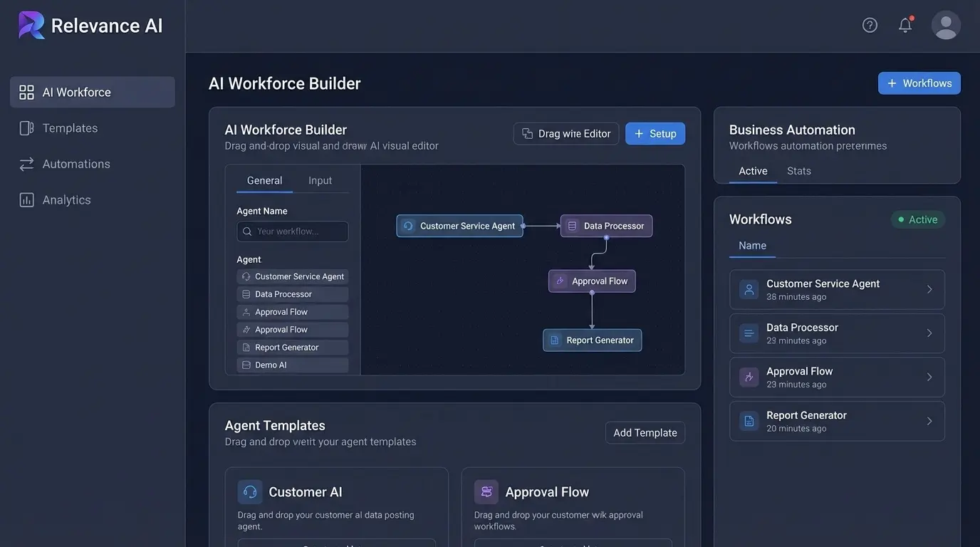Click the Customer AI headset icon
This screenshot has height=547, width=980.
pyautogui.click(x=250, y=492)
